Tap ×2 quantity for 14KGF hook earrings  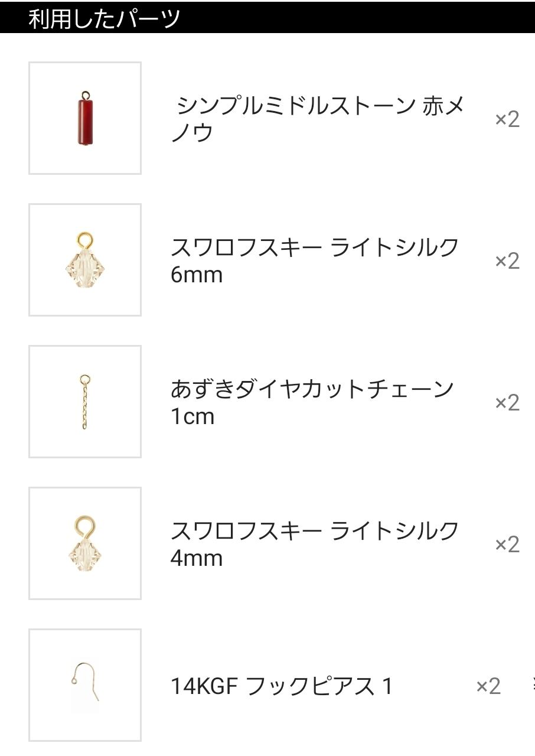[x=488, y=686]
